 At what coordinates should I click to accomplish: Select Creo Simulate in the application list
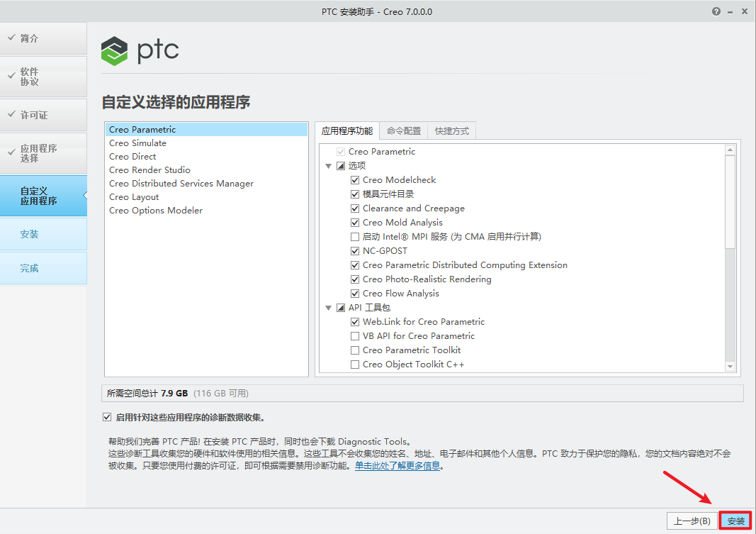click(x=137, y=143)
